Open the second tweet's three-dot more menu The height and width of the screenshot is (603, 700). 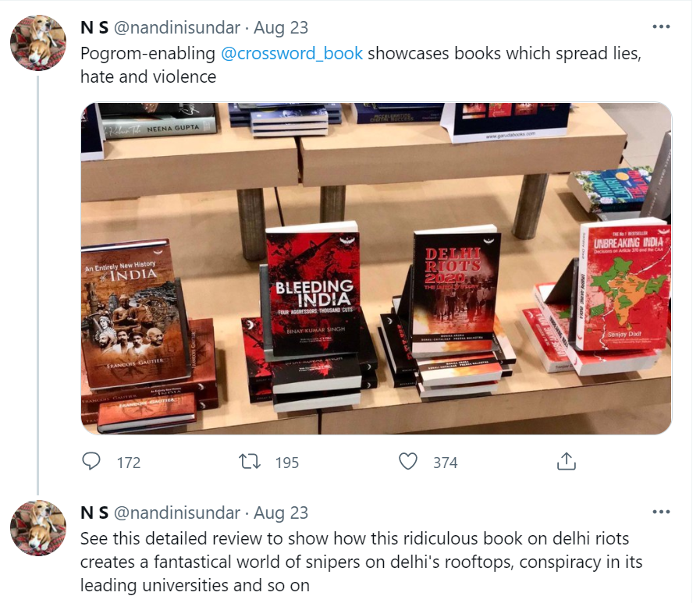661,512
